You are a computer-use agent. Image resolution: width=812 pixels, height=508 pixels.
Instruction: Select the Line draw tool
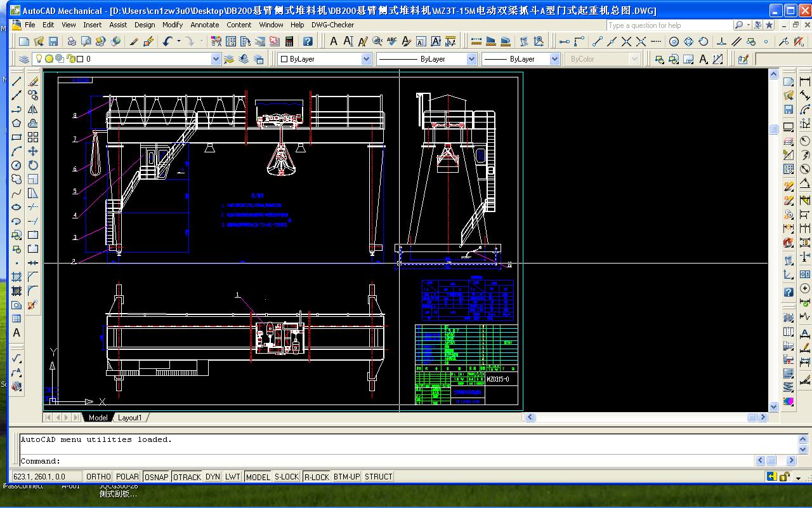pyautogui.click(x=16, y=81)
